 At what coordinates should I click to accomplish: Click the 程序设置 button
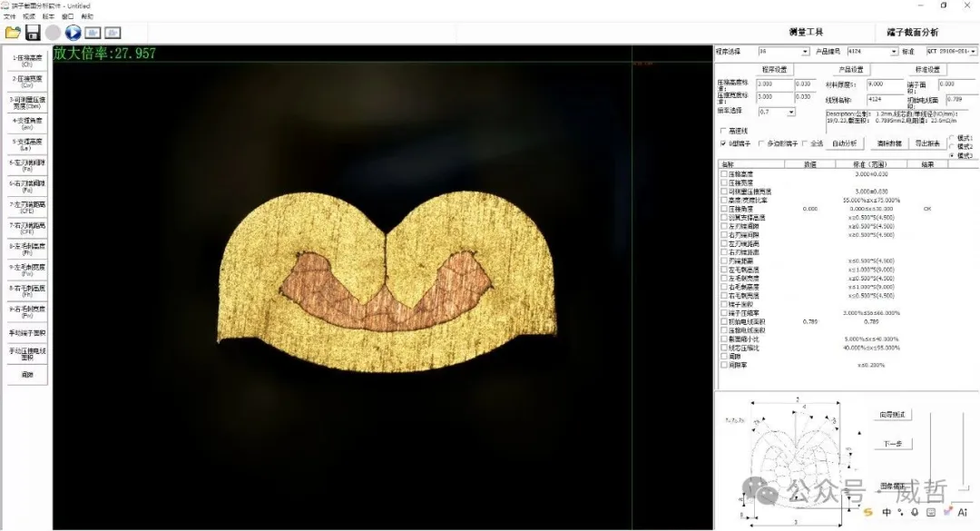tap(774, 69)
